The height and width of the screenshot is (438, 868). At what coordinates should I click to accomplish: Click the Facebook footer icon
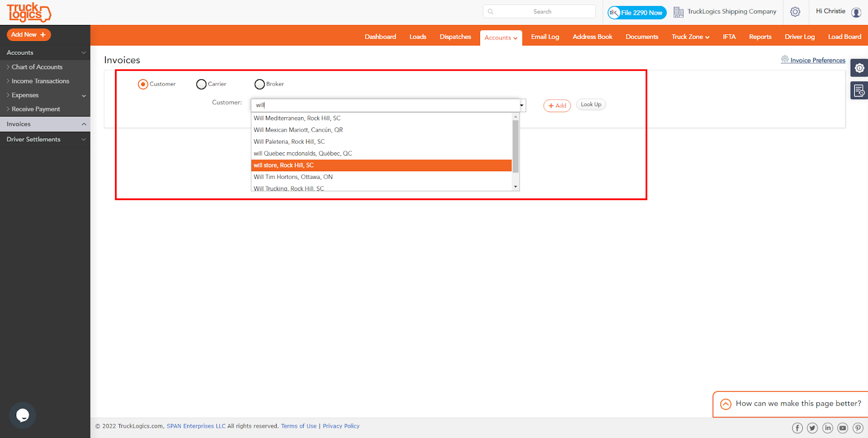pos(797,428)
